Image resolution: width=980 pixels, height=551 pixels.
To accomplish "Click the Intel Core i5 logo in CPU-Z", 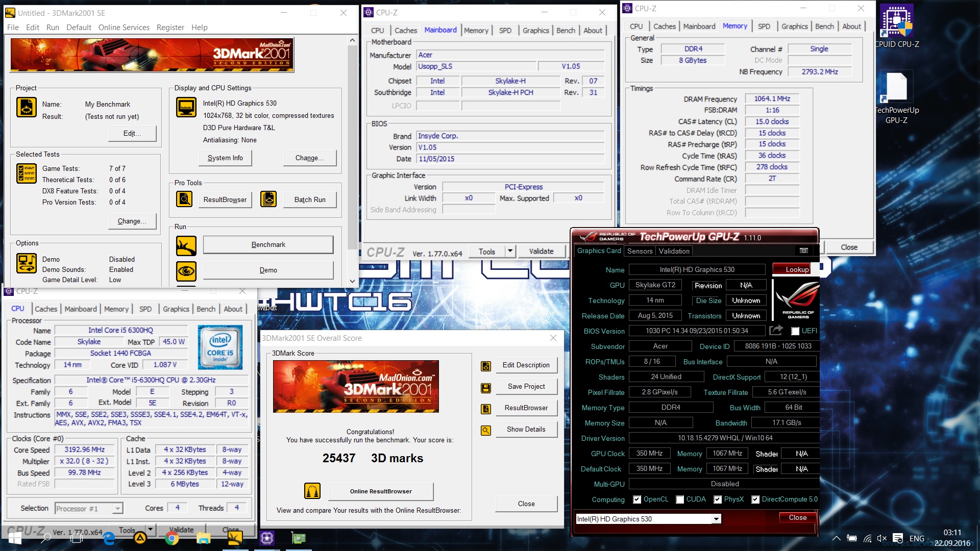I will click(x=220, y=347).
